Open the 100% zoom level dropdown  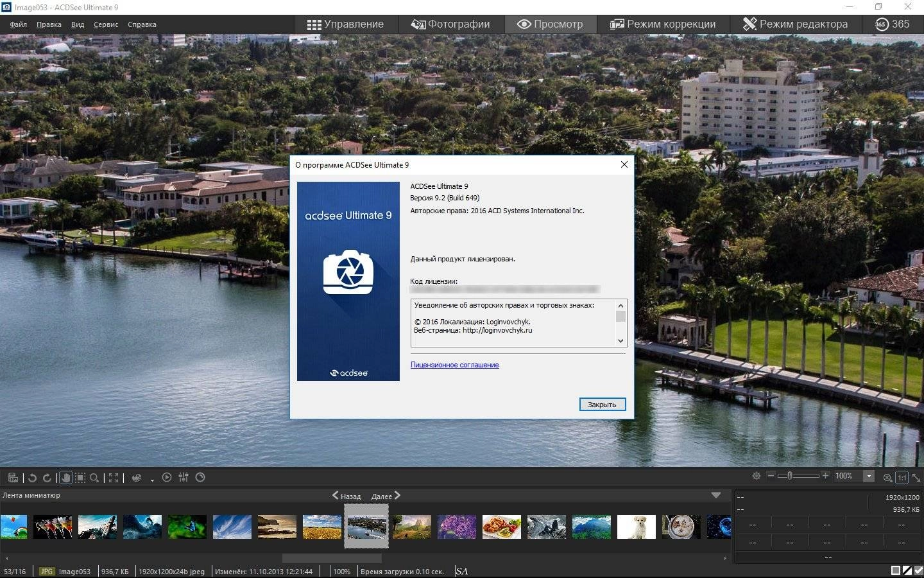[869, 476]
